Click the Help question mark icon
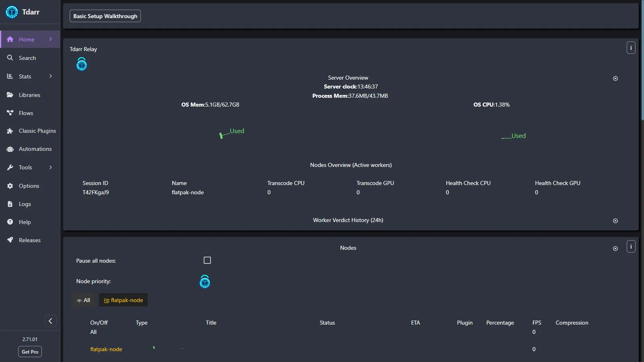This screenshot has width=644, height=362. (10, 222)
